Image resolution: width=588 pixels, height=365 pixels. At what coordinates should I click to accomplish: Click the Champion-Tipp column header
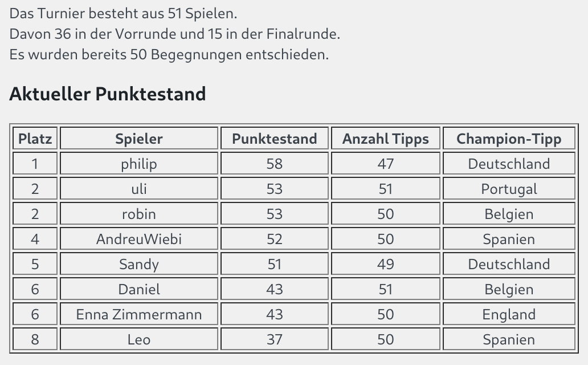509,139
